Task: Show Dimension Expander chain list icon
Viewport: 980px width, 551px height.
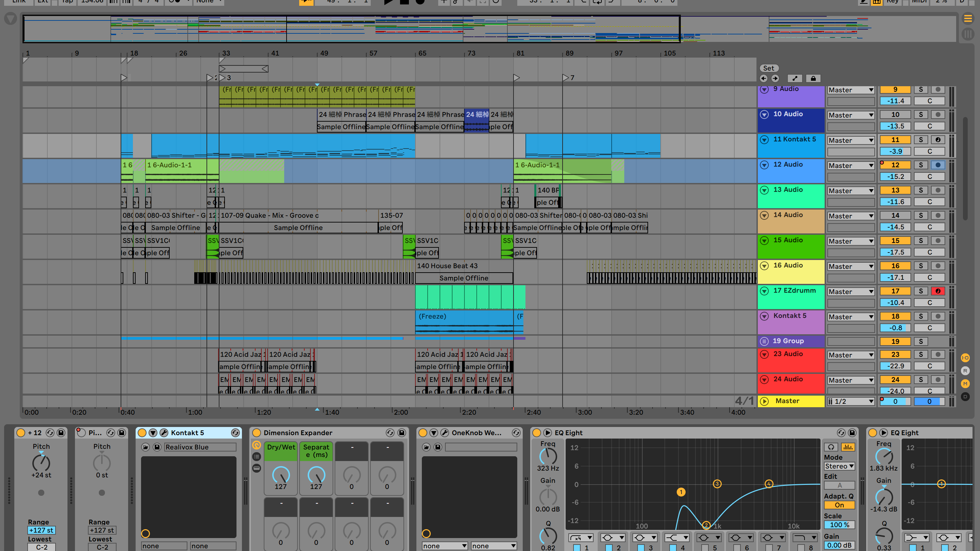Action: tap(257, 457)
